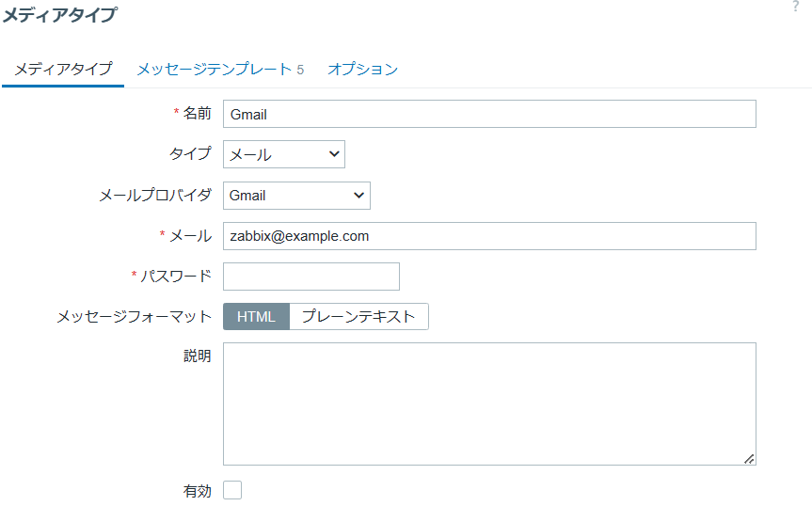Click the chevron arrow on タイプ dropdown
The width and height of the screenshot is (812, 522).
point(334,154)
